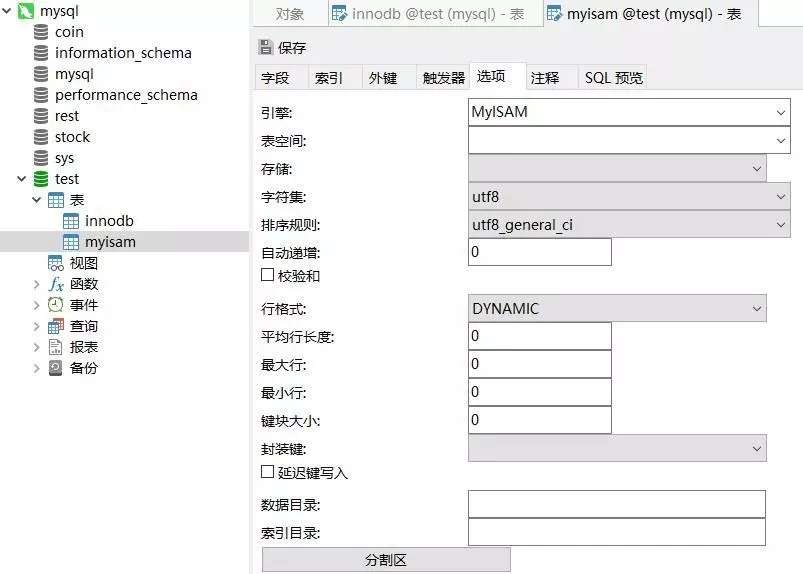Switch to the 对象 objects tab
803x574 pixels.
click(290, 14)
